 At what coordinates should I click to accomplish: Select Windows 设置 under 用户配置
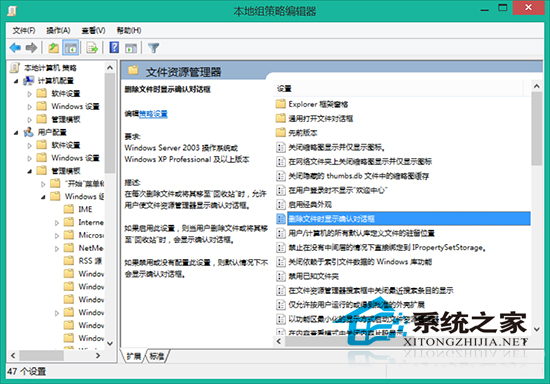[x=75, y=158]
